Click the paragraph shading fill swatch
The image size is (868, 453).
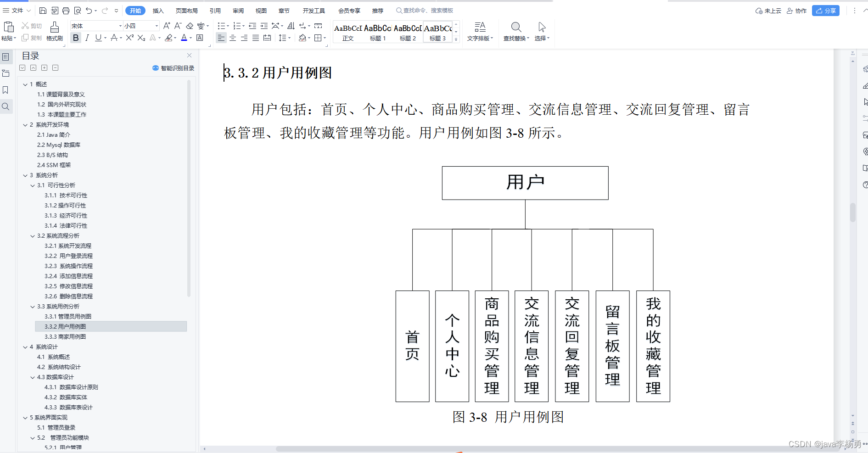point(302,38)
